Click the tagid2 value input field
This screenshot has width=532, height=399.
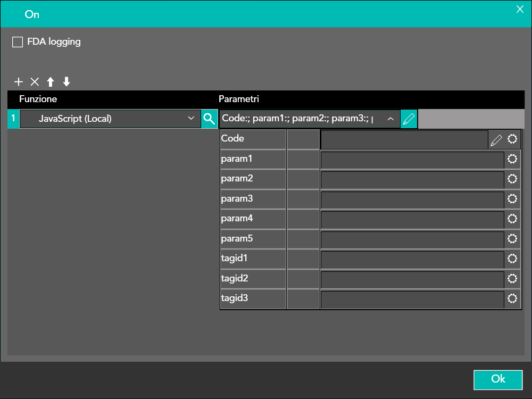[412, 279]
